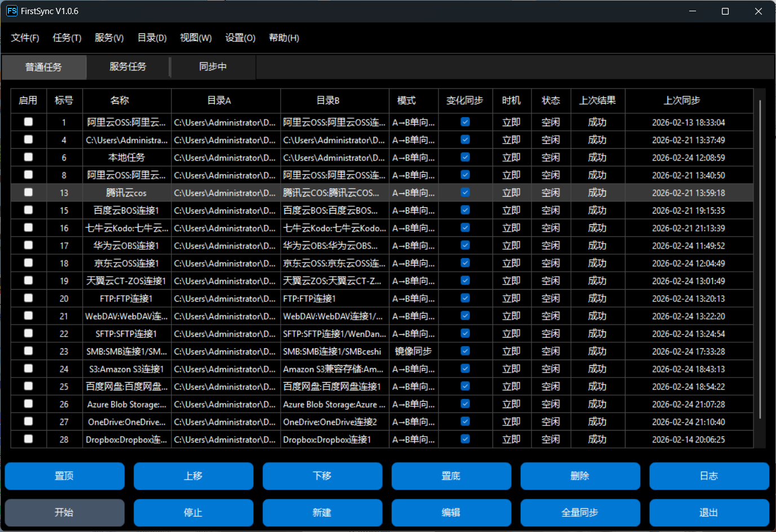Screen dimensions: 776x532
Task: Expand the 服务(V) menu
Action: tap(109, 38)
